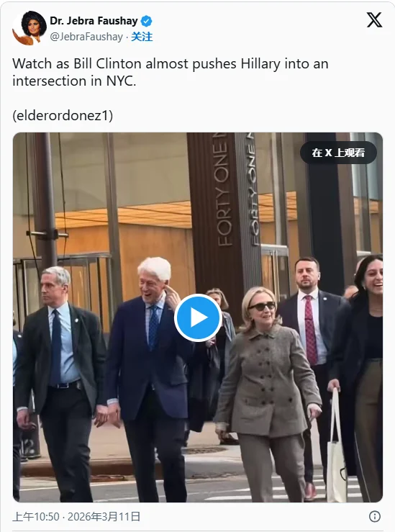The height and width of the screenshot is (532, 395).
Task: Click the dark sunglasses in the video frame
Action: 262,307
